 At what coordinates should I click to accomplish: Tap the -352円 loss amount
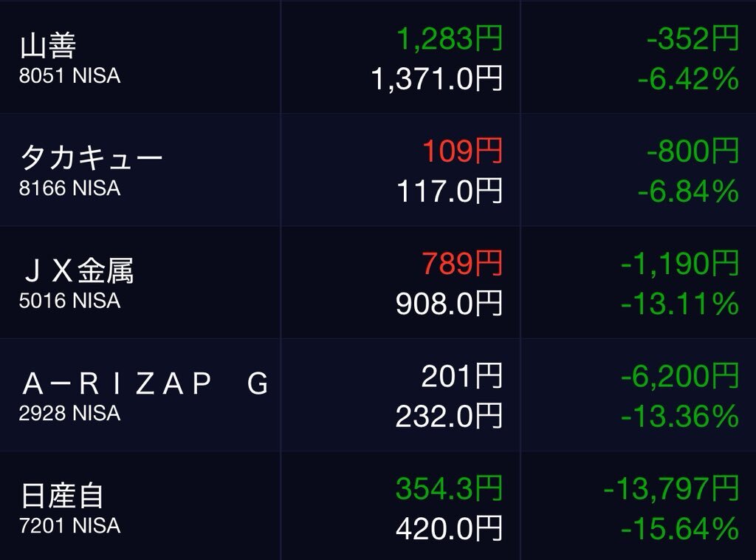point(693,38)
